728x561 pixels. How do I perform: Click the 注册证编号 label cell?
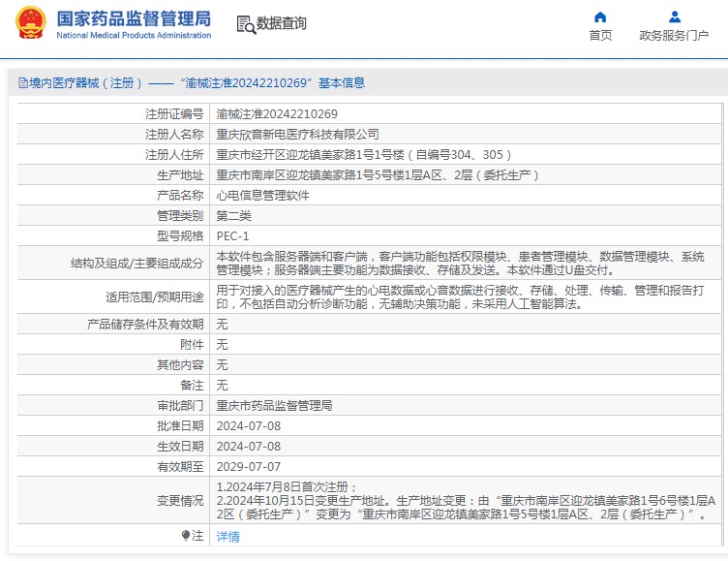(113, 114)
